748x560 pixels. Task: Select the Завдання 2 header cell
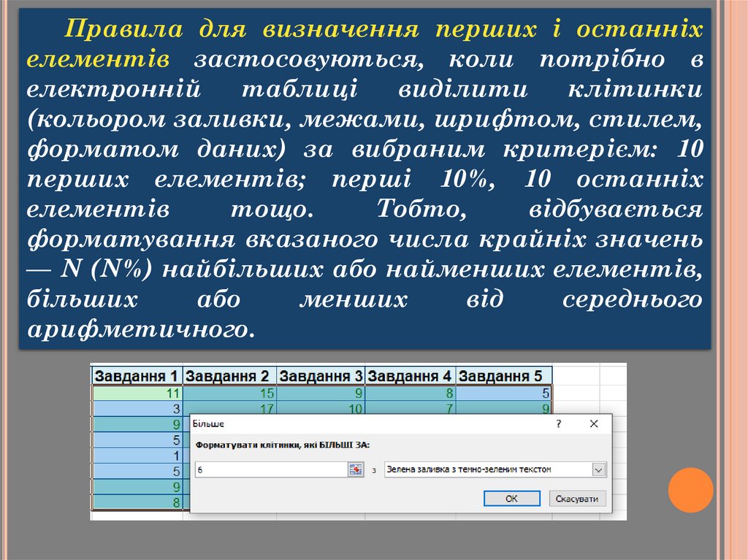(229, 376)
